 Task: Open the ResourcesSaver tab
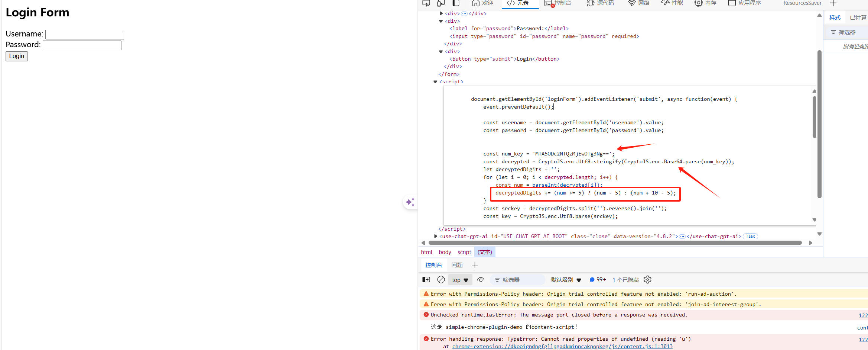[x=802, y=3]
